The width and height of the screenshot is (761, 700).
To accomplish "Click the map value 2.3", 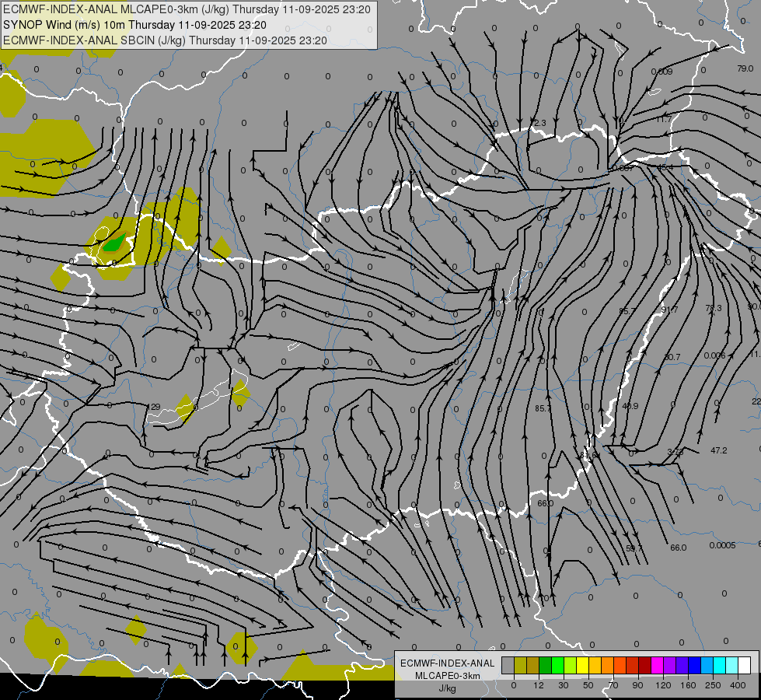I will point(540,123).
